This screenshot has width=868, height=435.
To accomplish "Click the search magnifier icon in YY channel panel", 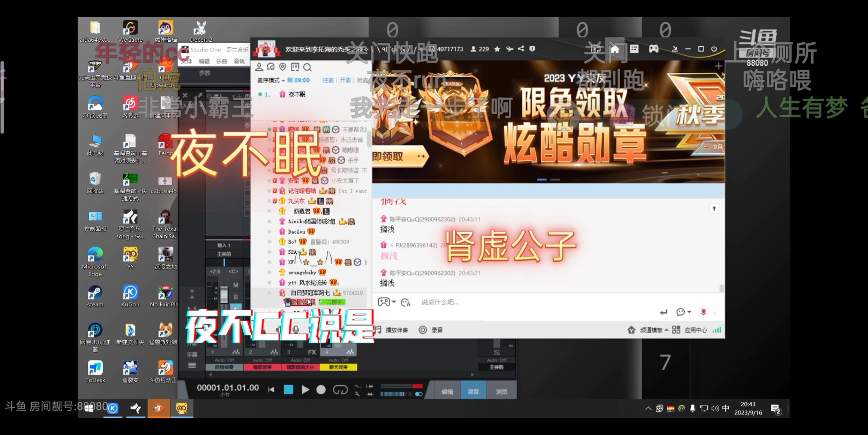I will 307,67.
